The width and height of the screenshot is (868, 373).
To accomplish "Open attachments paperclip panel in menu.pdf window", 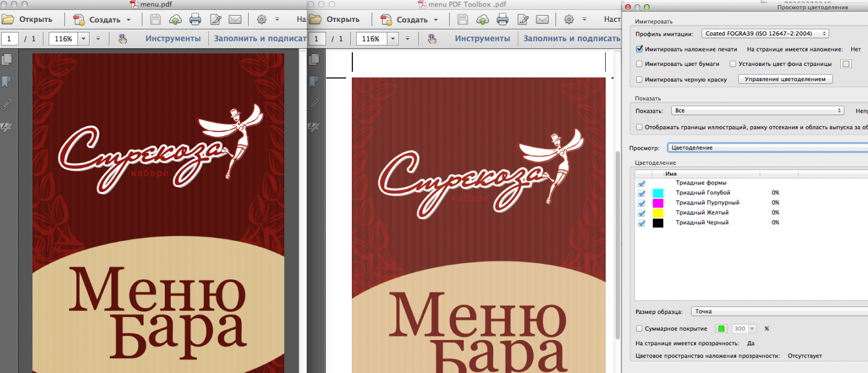I will [7, 104].
